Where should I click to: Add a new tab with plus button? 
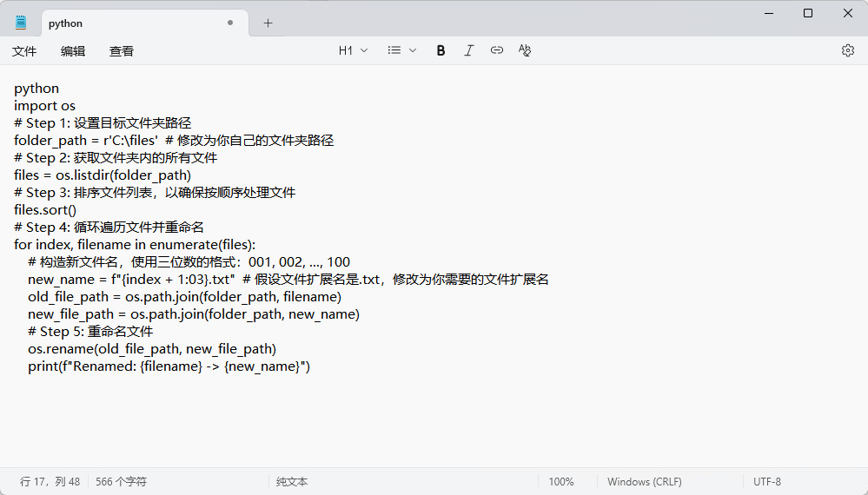point(268,23)
